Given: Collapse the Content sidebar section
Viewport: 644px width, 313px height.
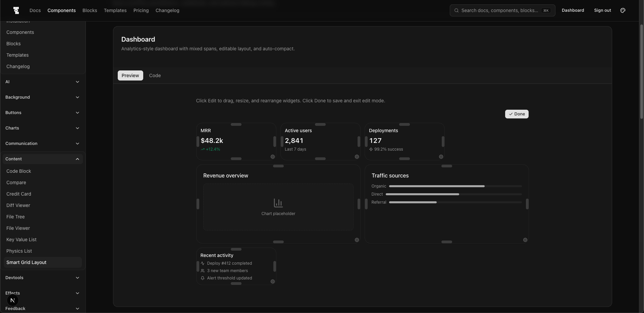Looking at the screenshot, I should click(x=43, y=159).
